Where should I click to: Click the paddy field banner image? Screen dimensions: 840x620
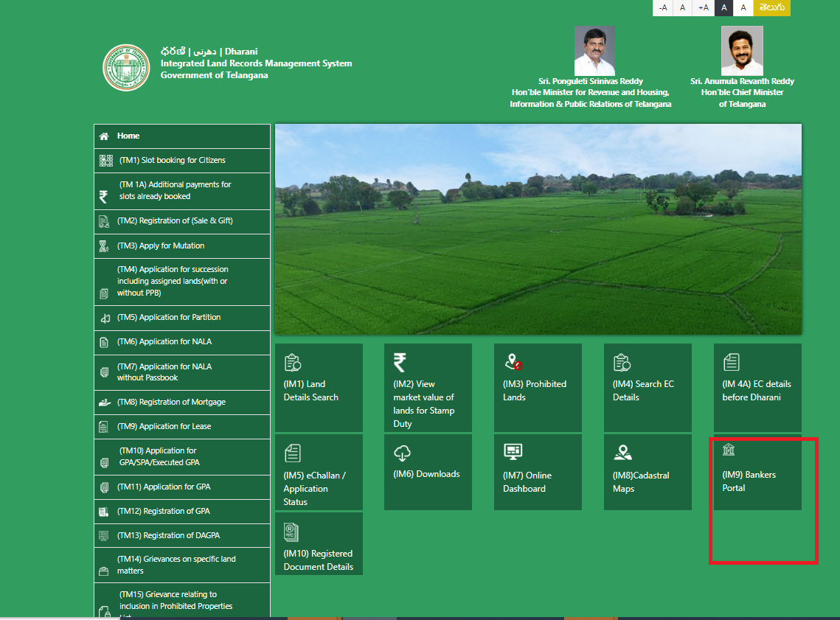[538, 229]
